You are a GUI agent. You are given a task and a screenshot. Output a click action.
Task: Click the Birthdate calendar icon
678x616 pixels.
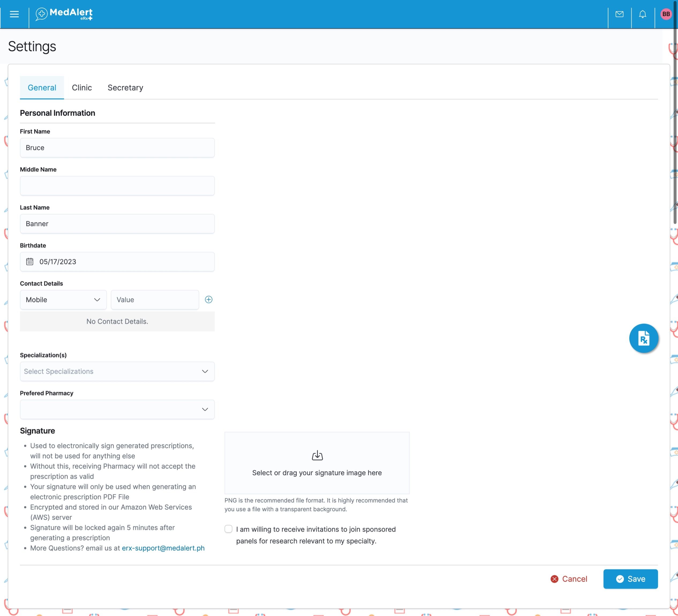pyautogui.click(x=30, y=261)
